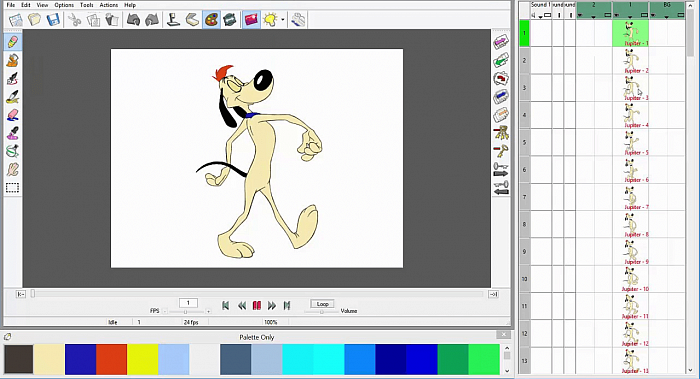This screenshot has width=700, height=379.
Task: Open the Options menu
Action: pos(64,5)
